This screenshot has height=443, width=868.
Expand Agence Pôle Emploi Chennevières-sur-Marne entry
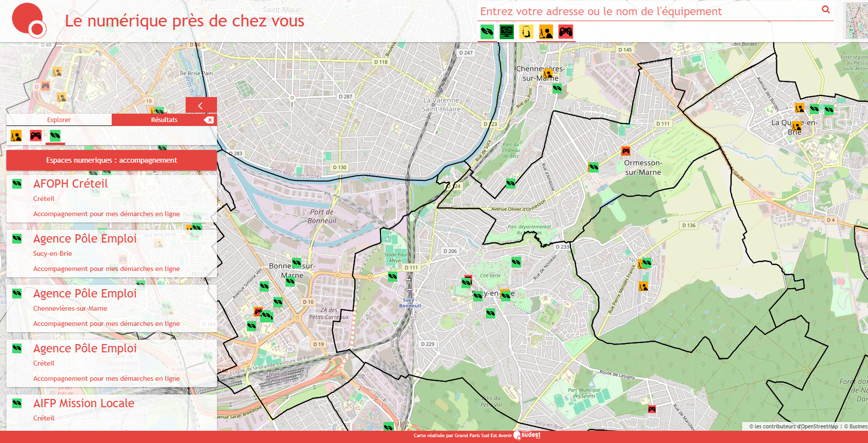pos(85,294)
